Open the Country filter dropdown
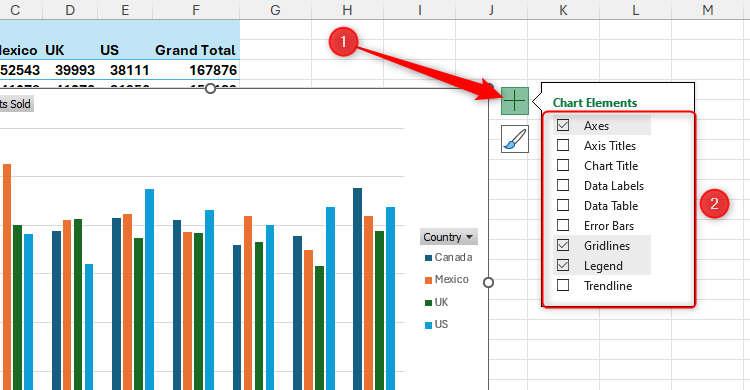The image size is (750, 390). pos(449,237)
